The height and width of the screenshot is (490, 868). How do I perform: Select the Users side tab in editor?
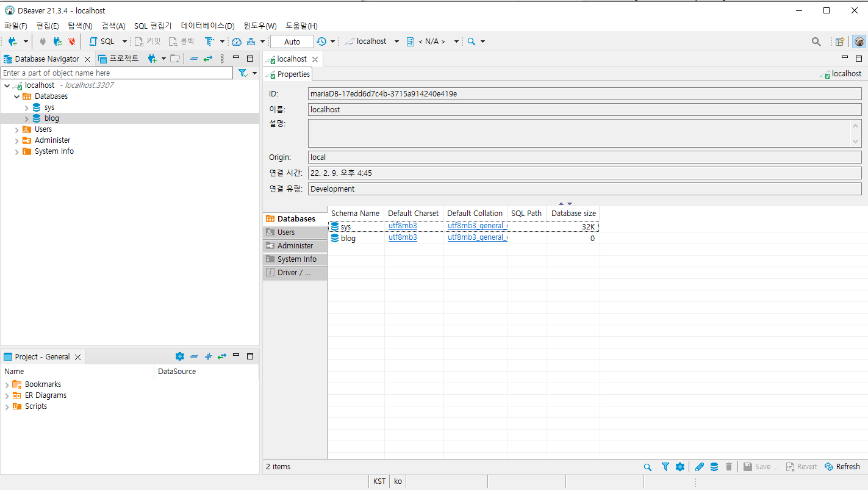coord(295,232)
